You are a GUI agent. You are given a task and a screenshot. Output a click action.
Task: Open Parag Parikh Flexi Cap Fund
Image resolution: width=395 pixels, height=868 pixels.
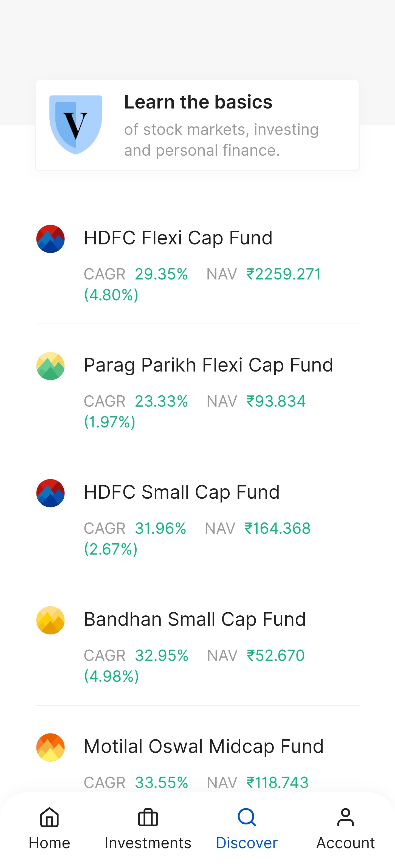coord(208,365)
